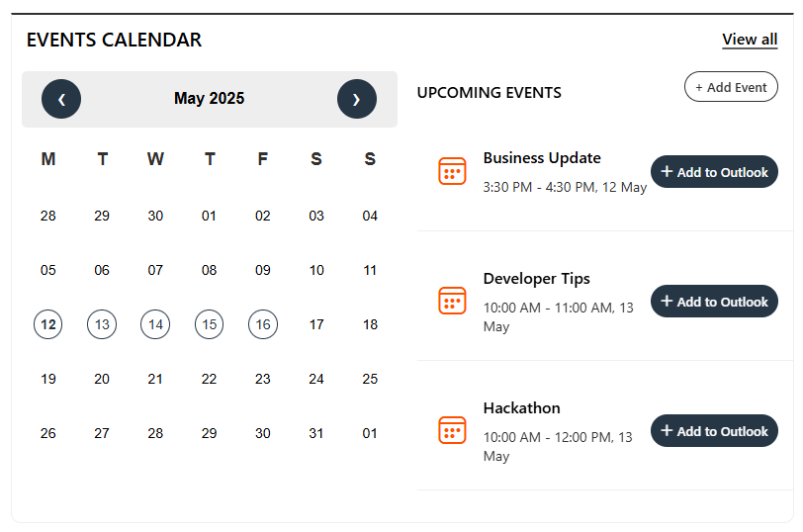Open the View all events link
This screenshot has height=532, width=803.
(x=750, y=40)
